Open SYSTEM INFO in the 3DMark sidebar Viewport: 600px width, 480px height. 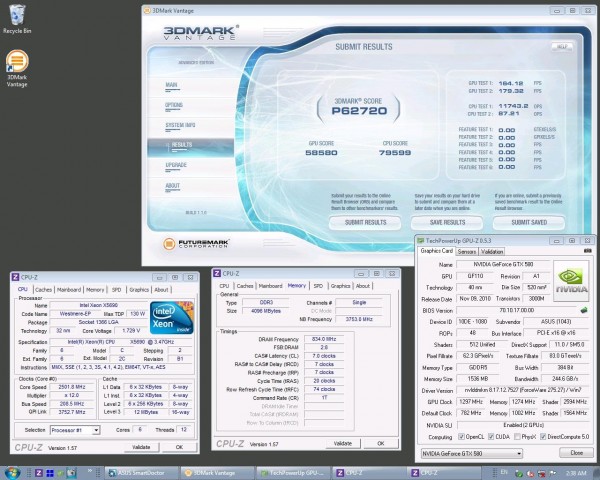click(x=180, y=126)
